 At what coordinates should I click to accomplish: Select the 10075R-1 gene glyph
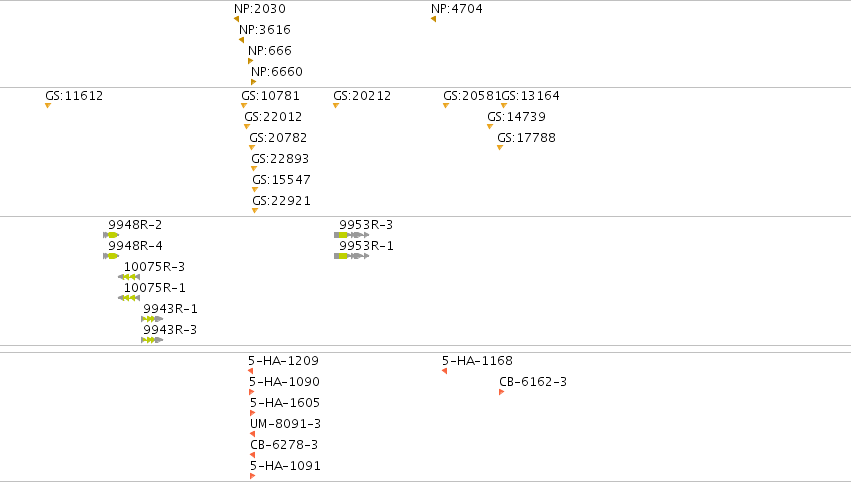(x=129, y=298)
